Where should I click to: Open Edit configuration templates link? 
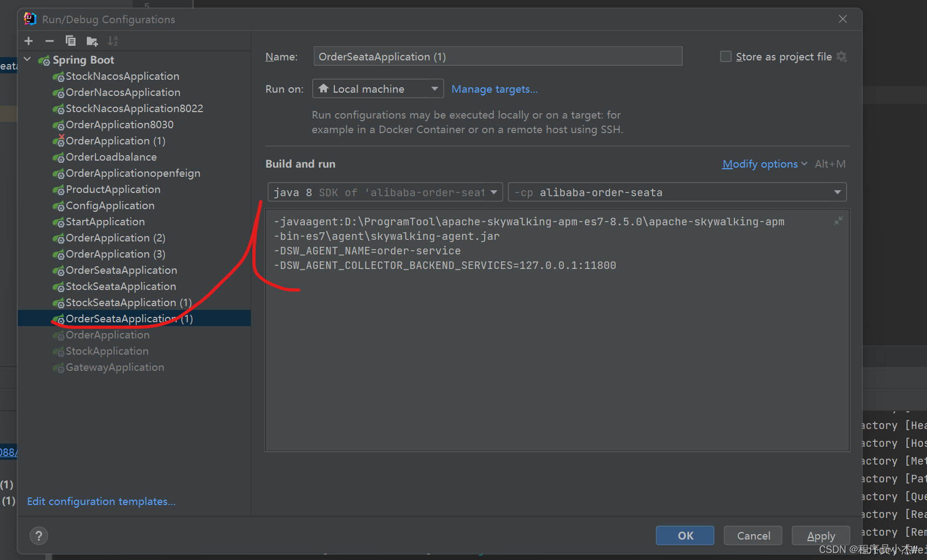click(x=101, y=501)
